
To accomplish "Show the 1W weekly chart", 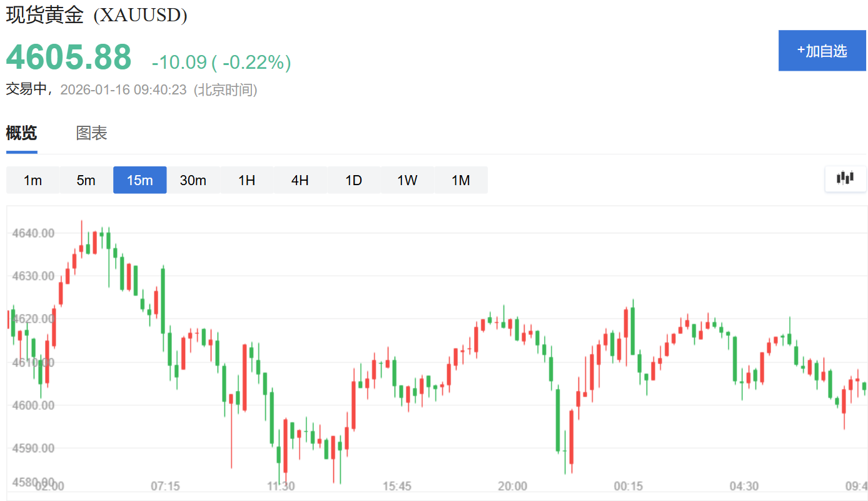I will click(407, 180).
